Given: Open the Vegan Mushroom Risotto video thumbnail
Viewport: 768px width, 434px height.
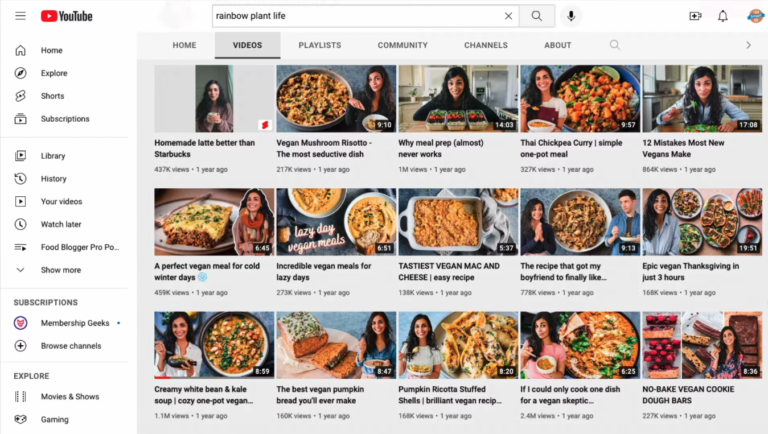Looking at the screenshot, I should click(335, 99).
